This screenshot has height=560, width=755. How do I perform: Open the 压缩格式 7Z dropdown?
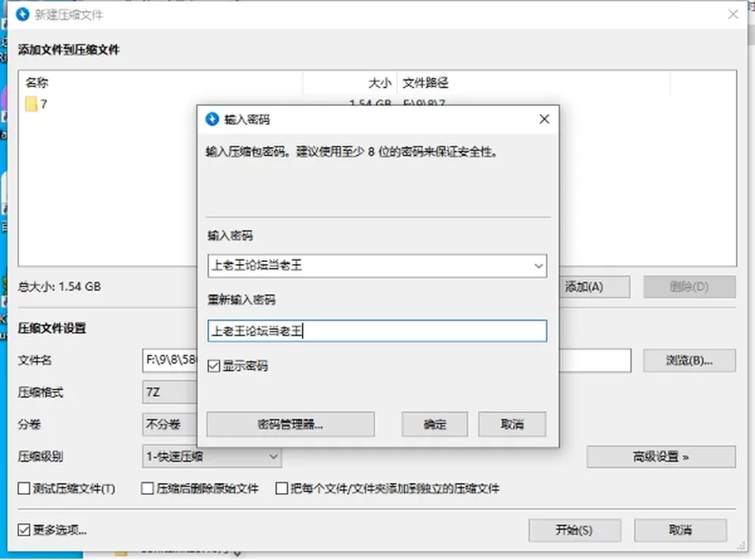(170, 392)
